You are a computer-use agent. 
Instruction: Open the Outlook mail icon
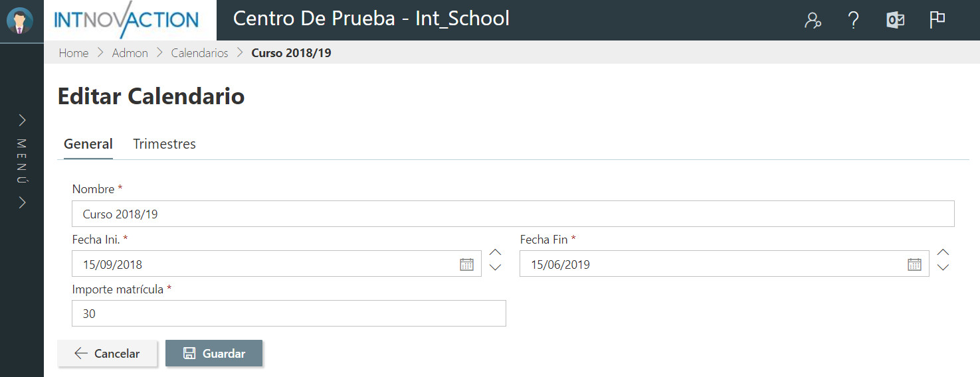click(895, 20)
